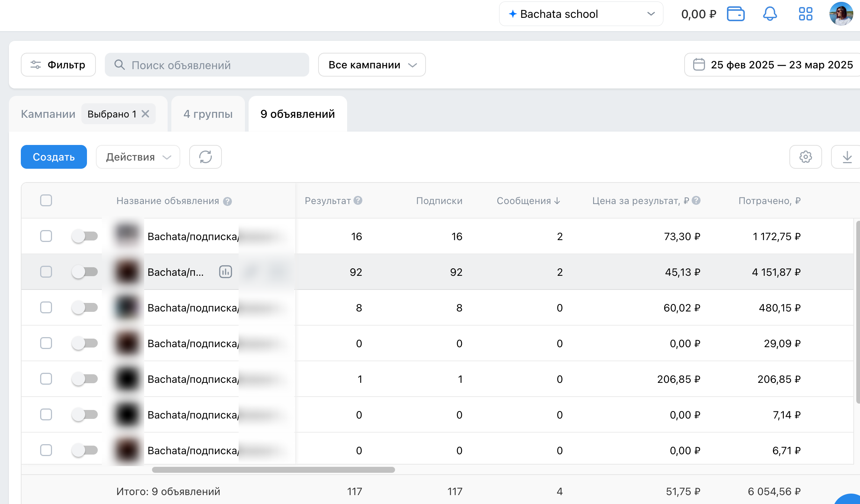
Task: Click the horizontal table scrollbar
Action: click(273, 470)
